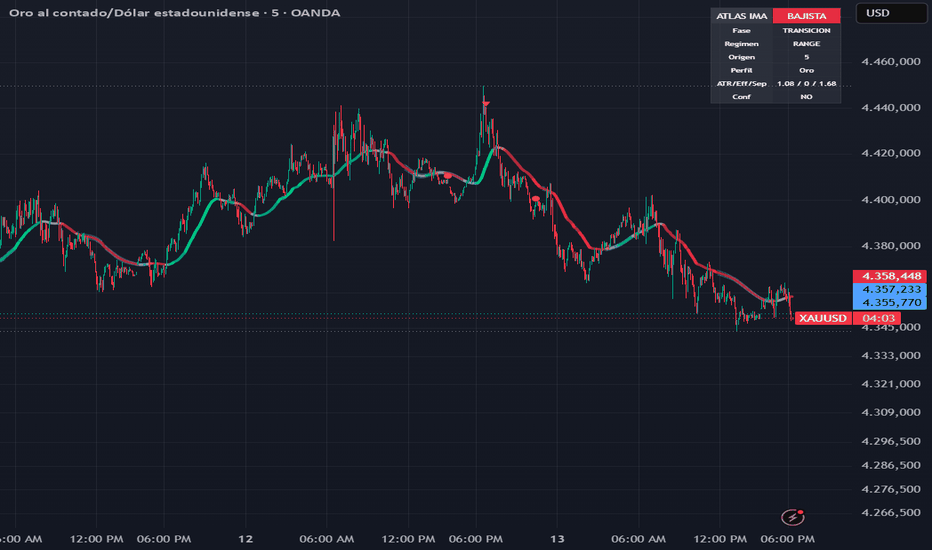Click the 04:03 countdown label
The image size is (932, 550).
tap(878, 318)
